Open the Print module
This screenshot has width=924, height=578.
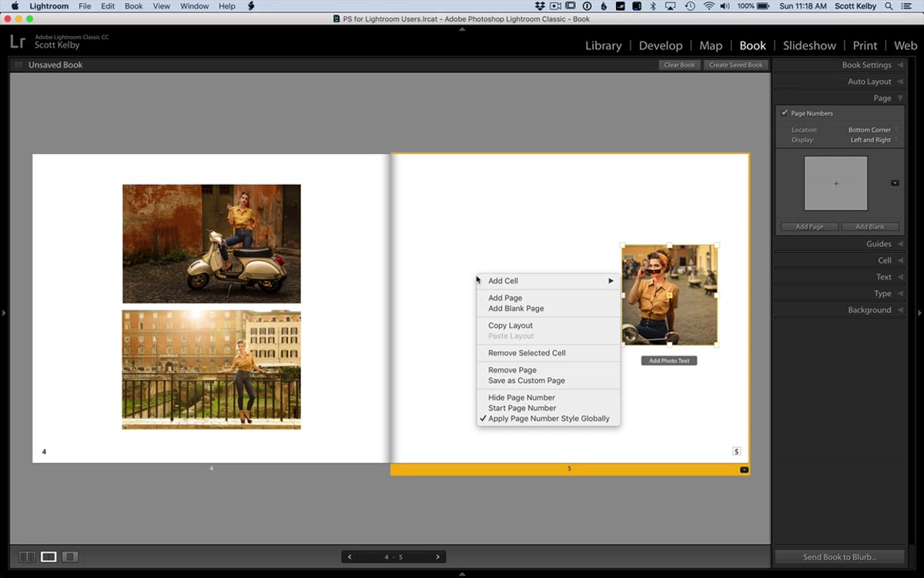(x=865, y=45)
